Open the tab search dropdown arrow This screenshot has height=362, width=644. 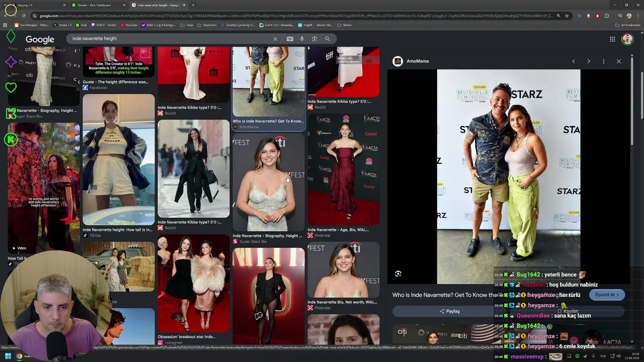[x=5, y=5]
